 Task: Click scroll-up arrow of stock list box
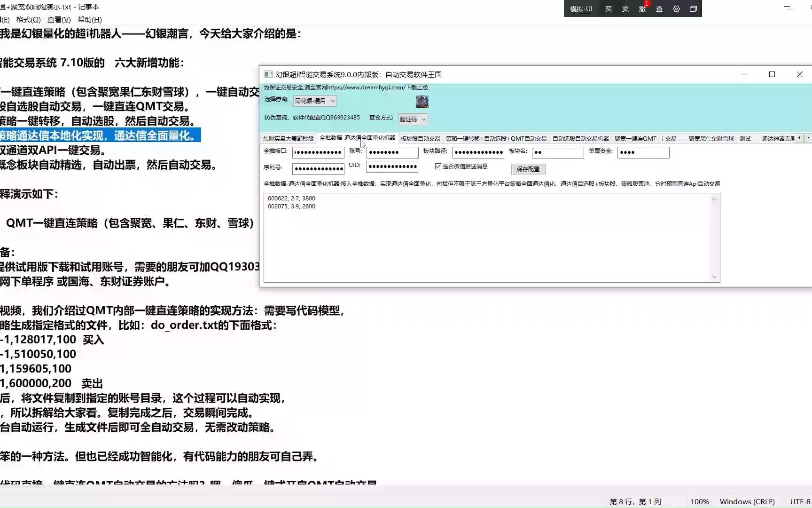pyautogui.click(x=714, y=199)
